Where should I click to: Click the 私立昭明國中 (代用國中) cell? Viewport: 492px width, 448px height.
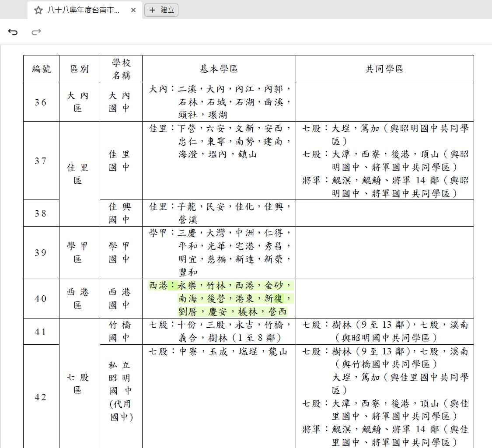(121, 391)
